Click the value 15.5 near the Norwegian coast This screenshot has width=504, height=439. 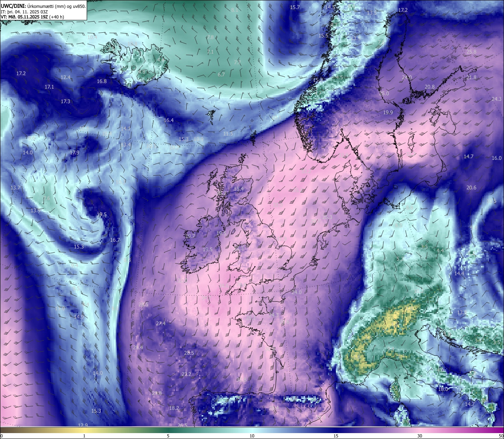point(323,35)
